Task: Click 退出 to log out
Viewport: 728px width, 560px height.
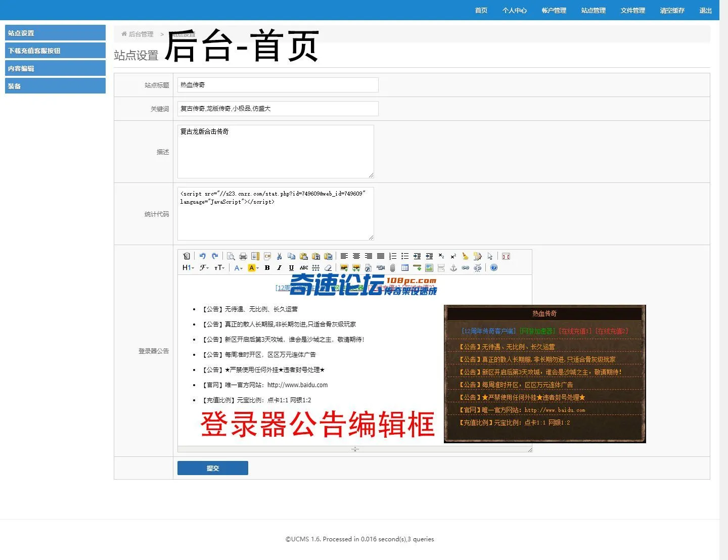Action: (706, 11)
